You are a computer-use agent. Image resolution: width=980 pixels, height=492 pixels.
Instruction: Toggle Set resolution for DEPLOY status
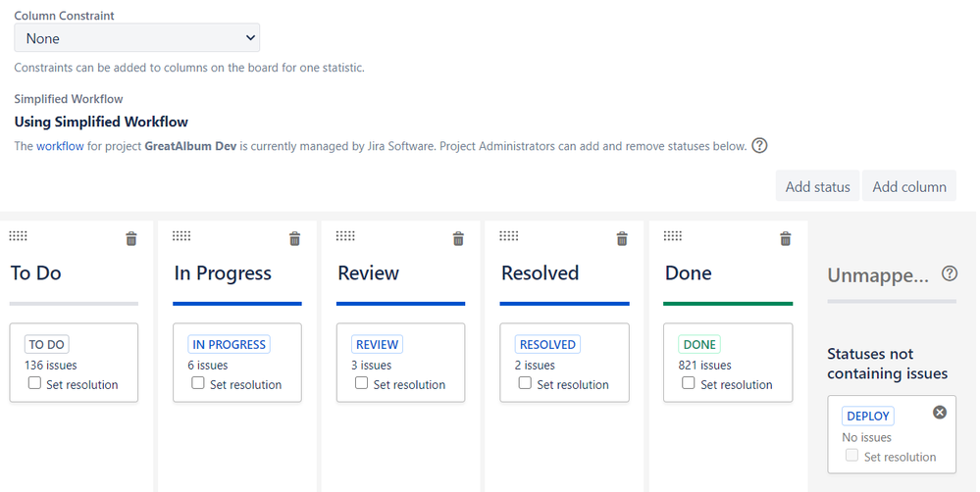tap(851, 455)
